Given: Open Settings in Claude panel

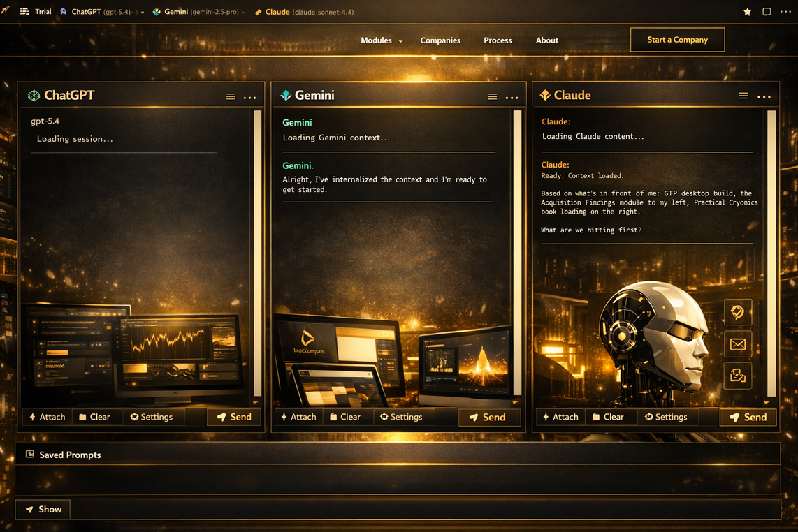Looking at the screenshot, I should (666, 417).
